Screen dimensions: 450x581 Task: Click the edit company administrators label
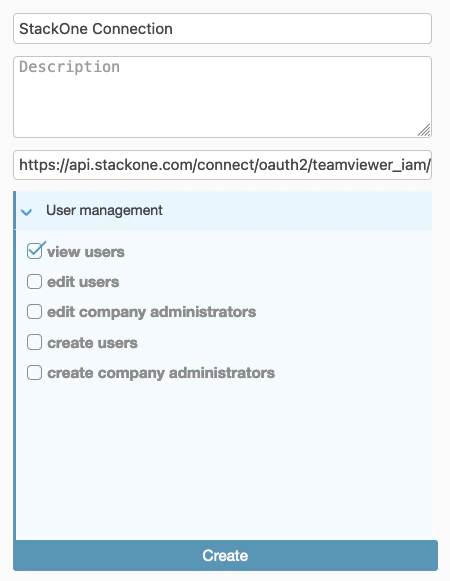152,312
